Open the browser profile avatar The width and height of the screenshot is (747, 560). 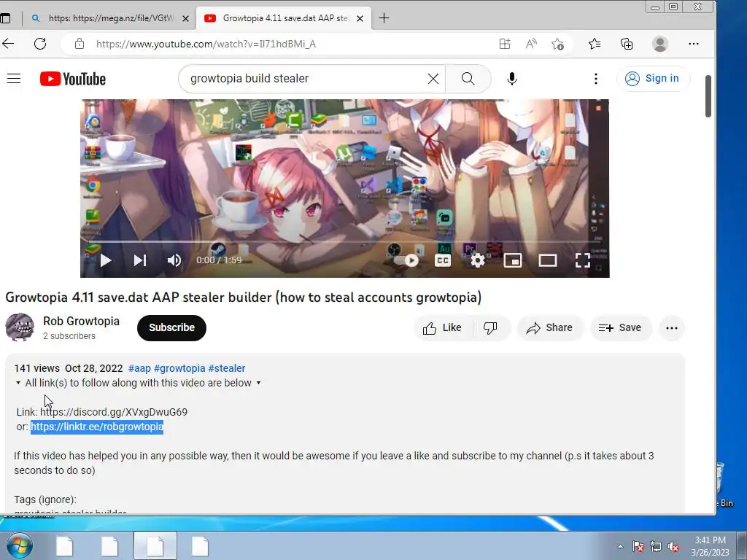pyautogui.click(x=659, y=44)
